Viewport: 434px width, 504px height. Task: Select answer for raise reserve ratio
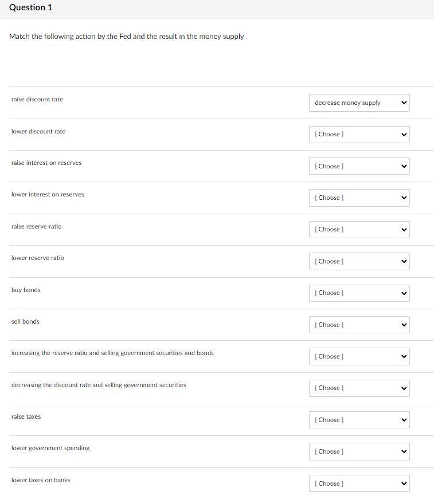tap(359, 230)
